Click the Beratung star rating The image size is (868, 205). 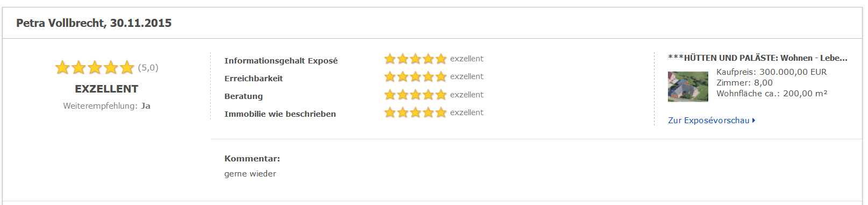[x=416, y=95]
